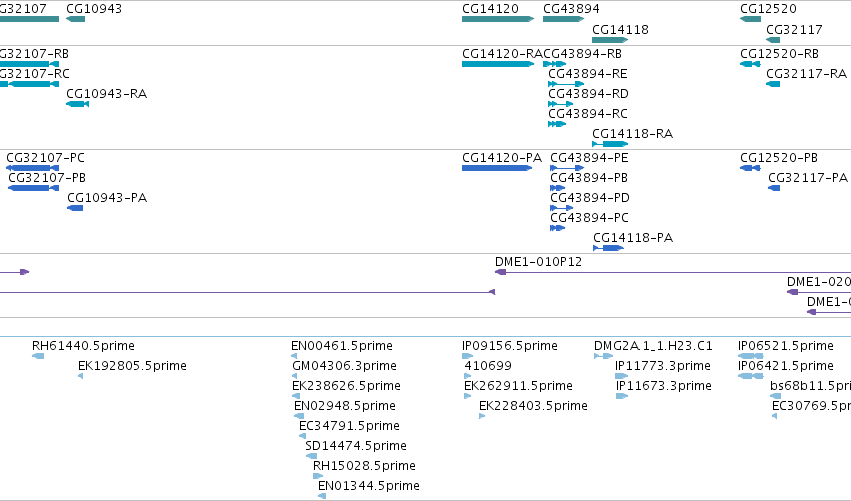
Task: Click the CG10943-RA transcript glyph
Action: 77,104
